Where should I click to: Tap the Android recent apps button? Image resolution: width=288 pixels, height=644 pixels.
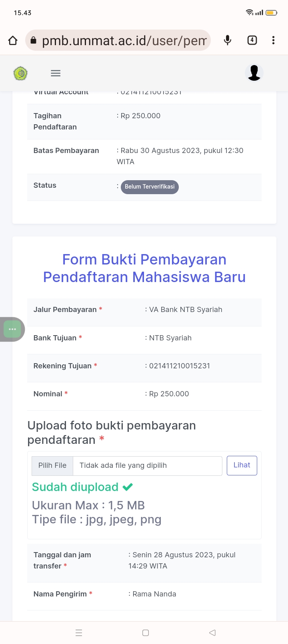click(79, 633)
